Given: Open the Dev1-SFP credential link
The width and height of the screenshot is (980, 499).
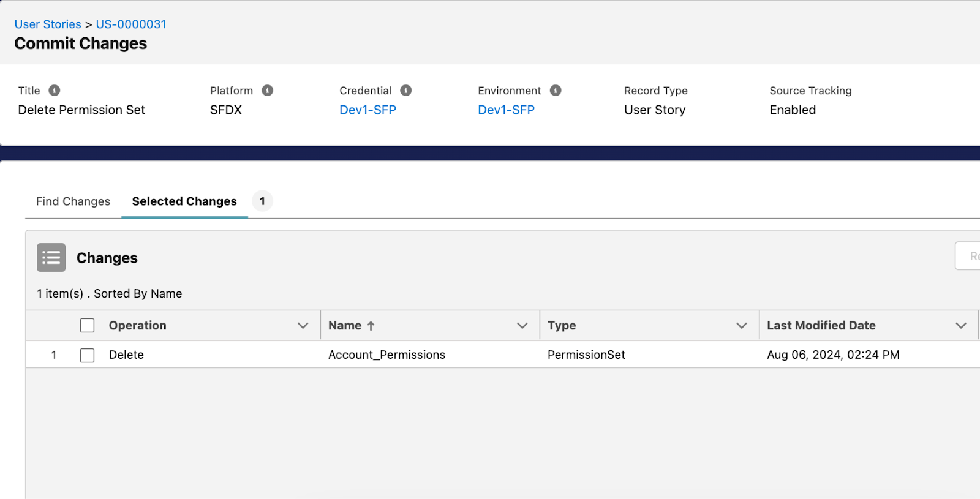Looking at the screenshot, I should 367,110.
